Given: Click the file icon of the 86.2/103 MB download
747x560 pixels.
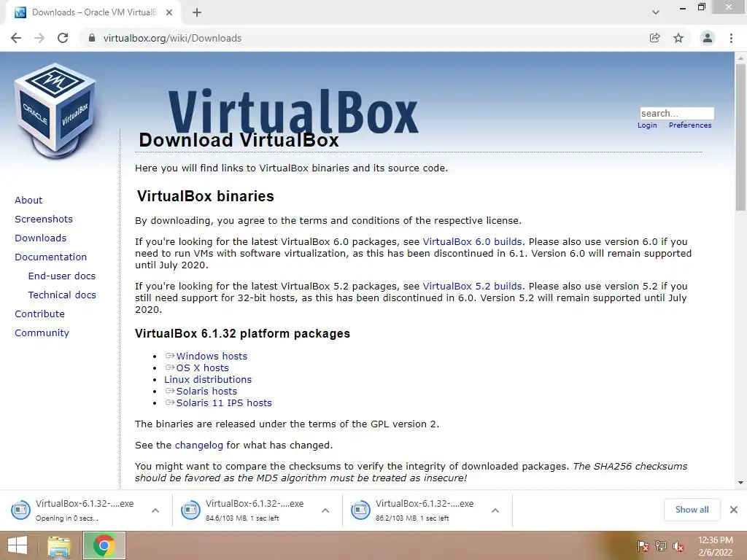Looking at the screenshot, I should (360, 510).
